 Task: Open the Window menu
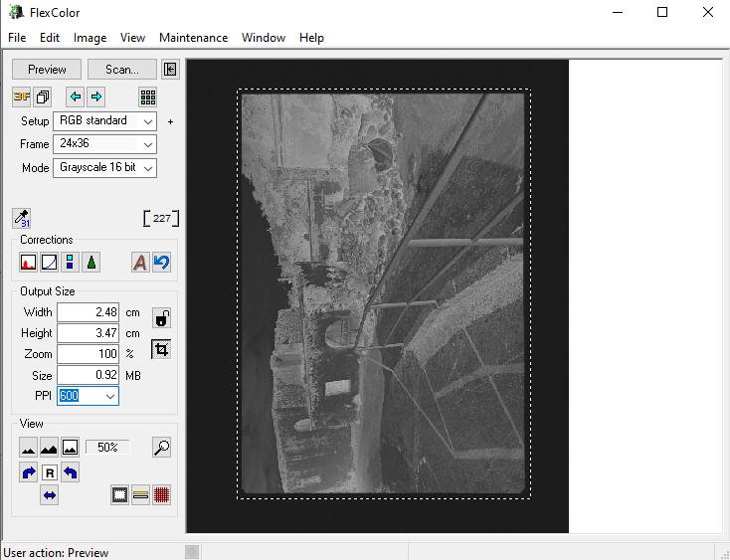click(264, 38)
